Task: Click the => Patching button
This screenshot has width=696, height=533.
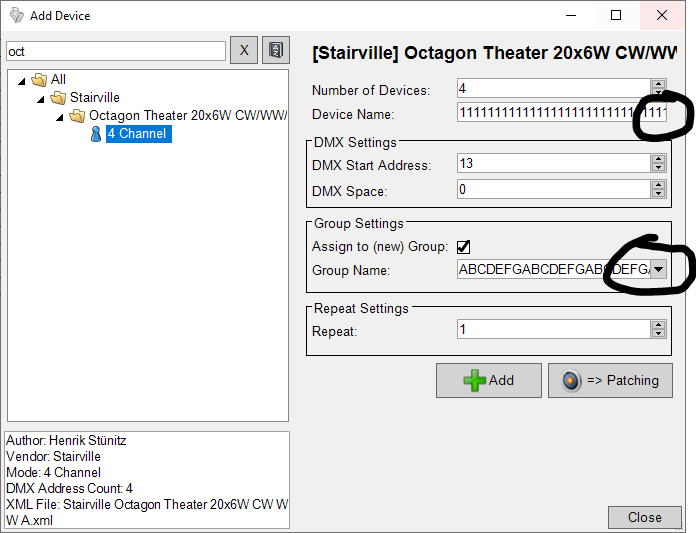Action: [x=610, y=380]
